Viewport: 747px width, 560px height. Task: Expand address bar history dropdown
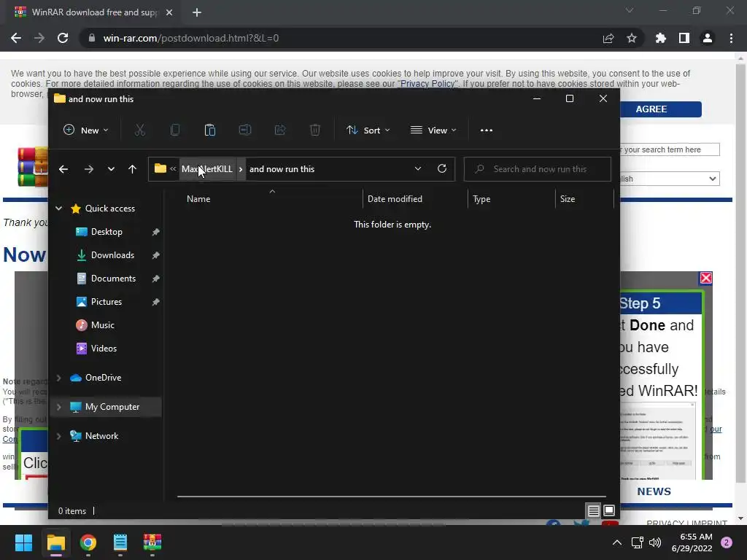point(418,168)
